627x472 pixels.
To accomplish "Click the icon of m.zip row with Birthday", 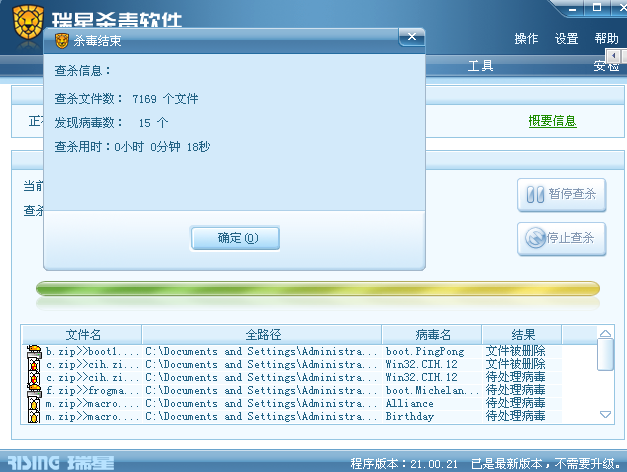I will (34, 416).
